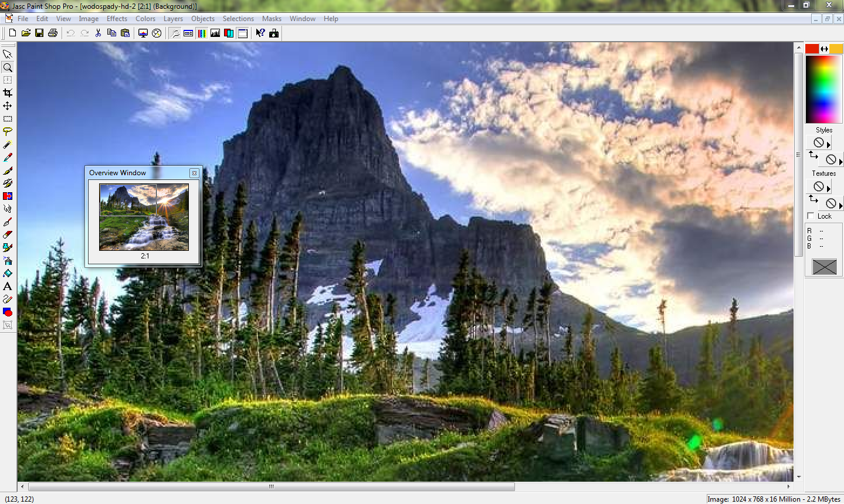This screenshot has width=844, height=504.
Task: Click the Full Screen Preview monitor icon
Action: click(143, 33)
